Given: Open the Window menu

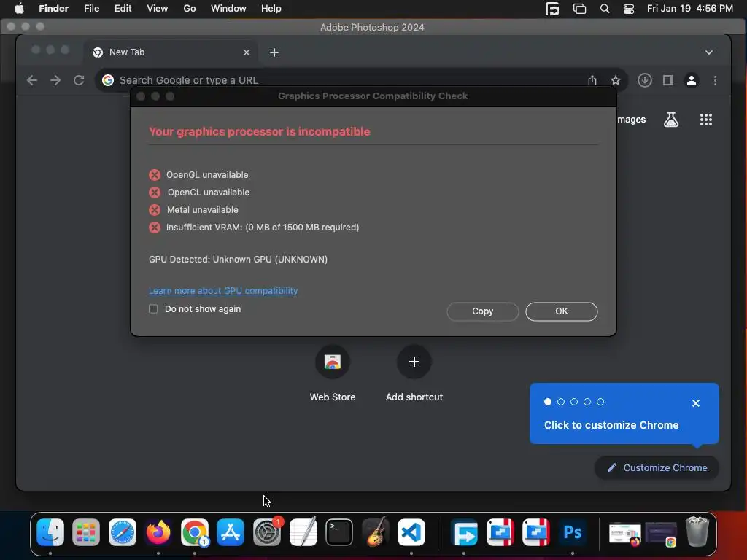Looking at the screenshot, I should [x=228, y=9].
